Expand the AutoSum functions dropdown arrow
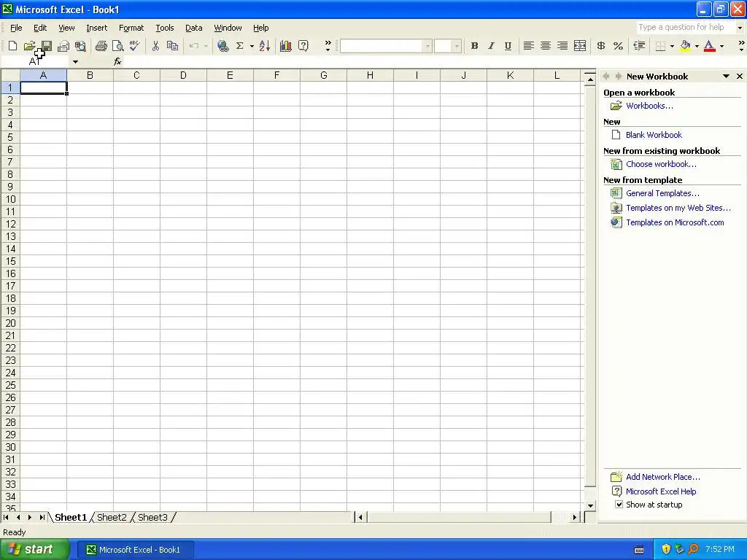The image size is (747, 560). (x=252, y=46)
